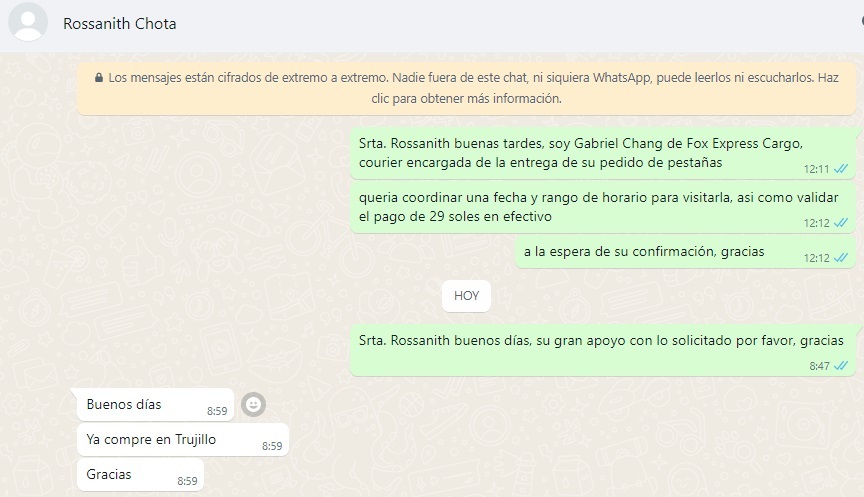Click the 'su gran apoyo con lo solicitado' message
864x497 pixels.
[x=603, y=350]
